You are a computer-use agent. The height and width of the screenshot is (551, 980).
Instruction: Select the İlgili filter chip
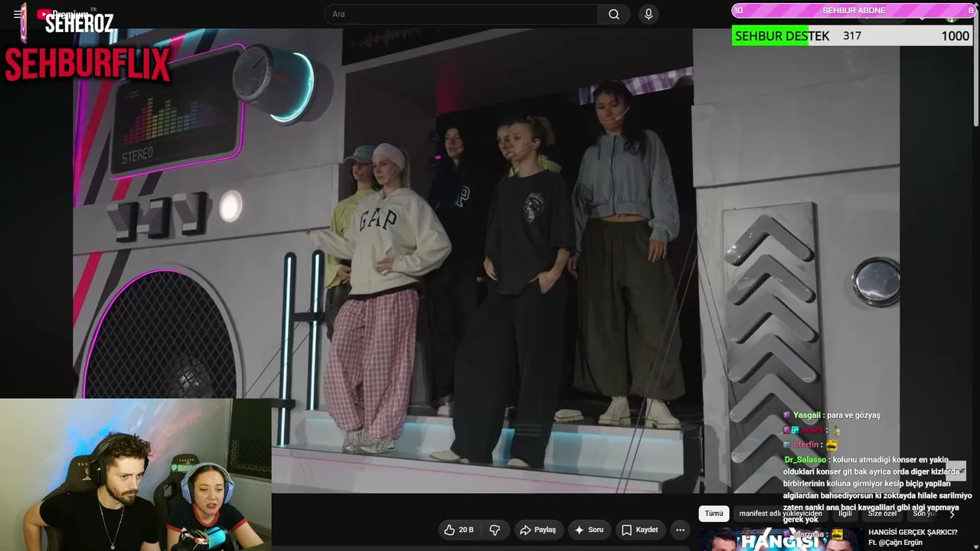pyautogui.click(x=845, y=514)
